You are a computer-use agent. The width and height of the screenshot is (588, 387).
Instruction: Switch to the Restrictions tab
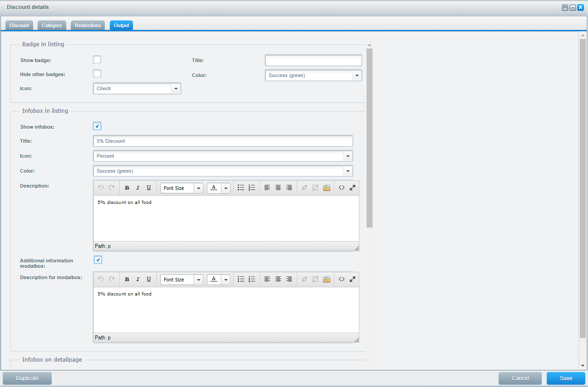tap(88, 25)
